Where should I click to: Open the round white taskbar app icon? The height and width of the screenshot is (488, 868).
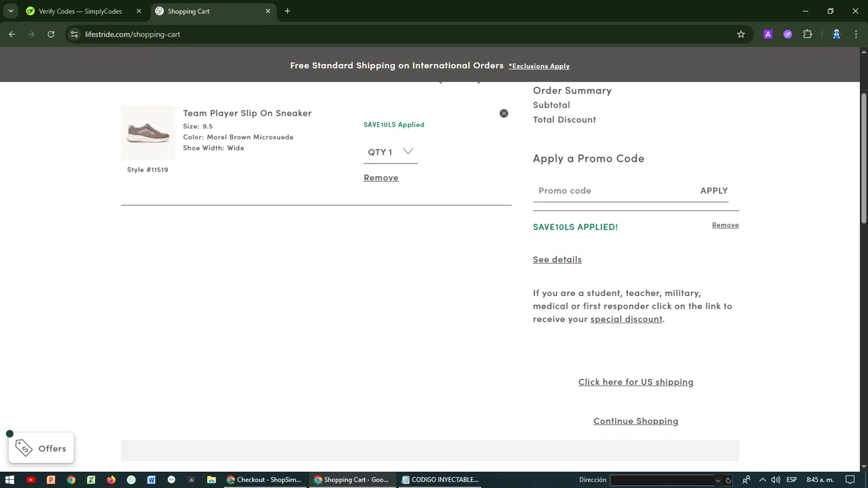[x=171, y=480]
